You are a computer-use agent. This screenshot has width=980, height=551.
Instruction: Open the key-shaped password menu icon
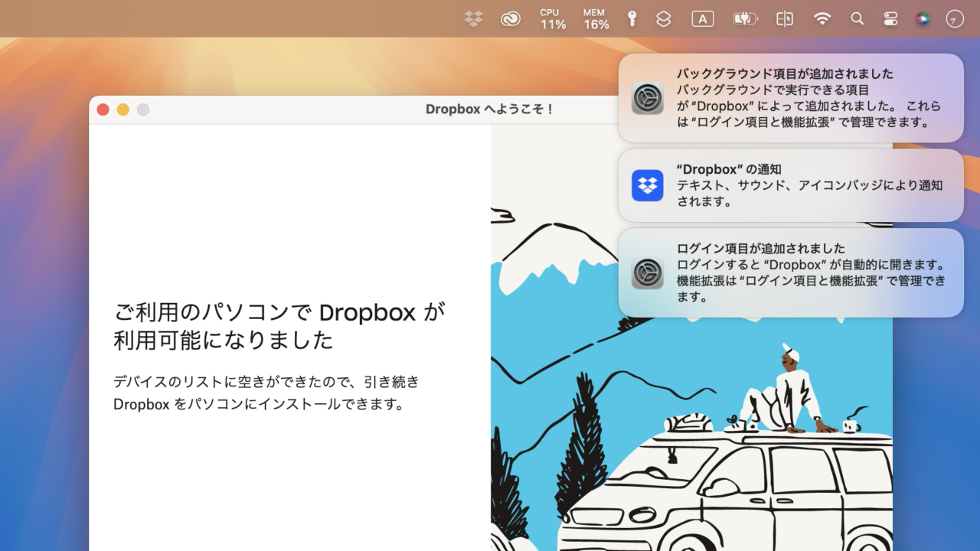point(632,19)
